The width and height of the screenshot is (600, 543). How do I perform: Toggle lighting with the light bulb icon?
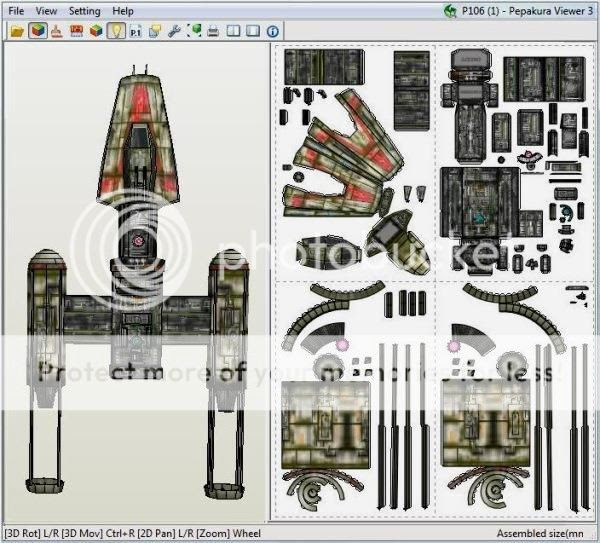point(116,31)
